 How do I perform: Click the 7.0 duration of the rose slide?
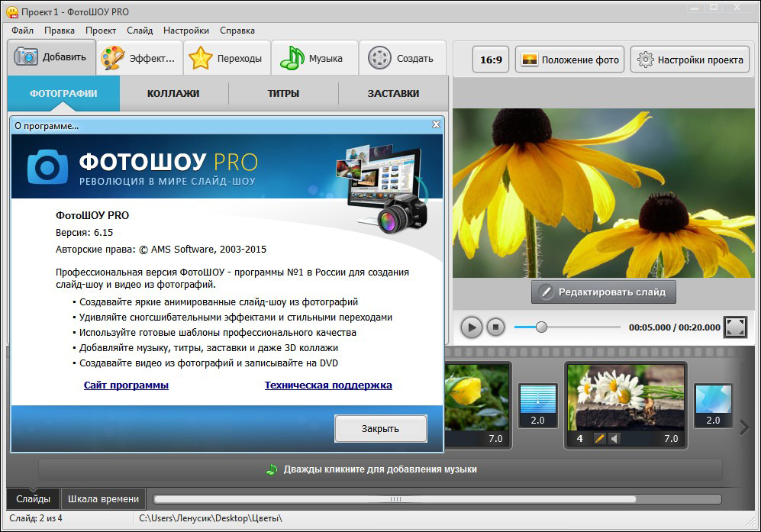[495, 438]
